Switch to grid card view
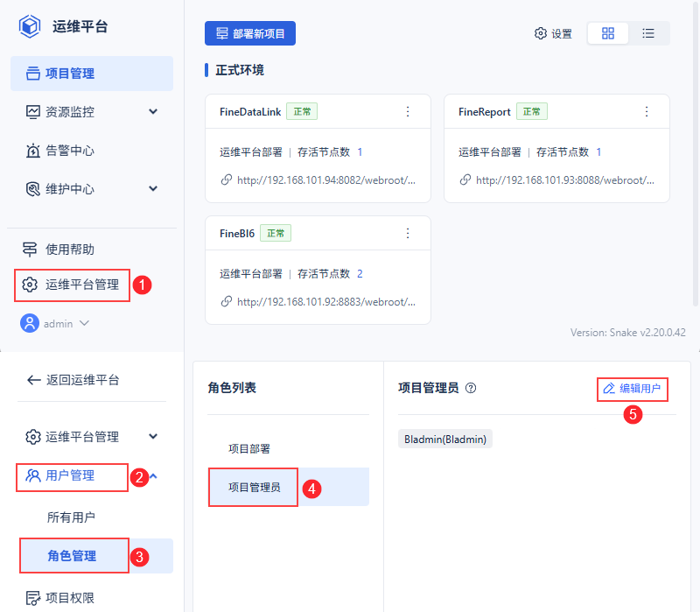The image size is (700, 612). (x=607, y=33)
